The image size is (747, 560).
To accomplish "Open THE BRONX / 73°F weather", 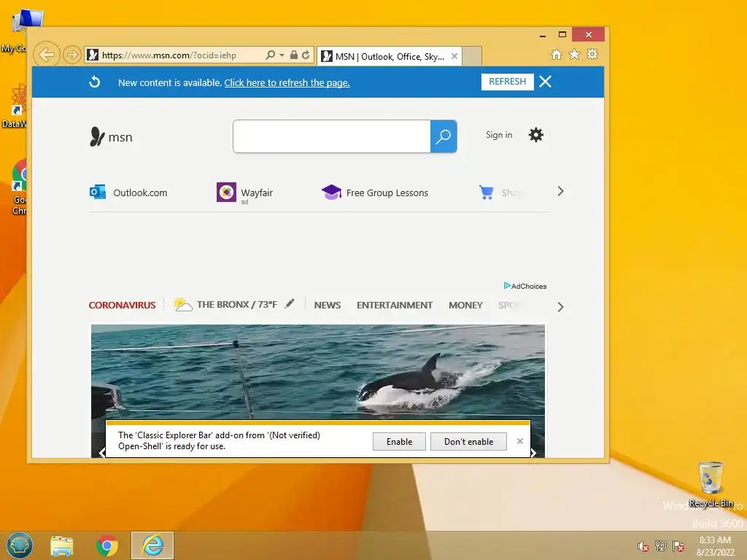I will (x=225, y=304).
